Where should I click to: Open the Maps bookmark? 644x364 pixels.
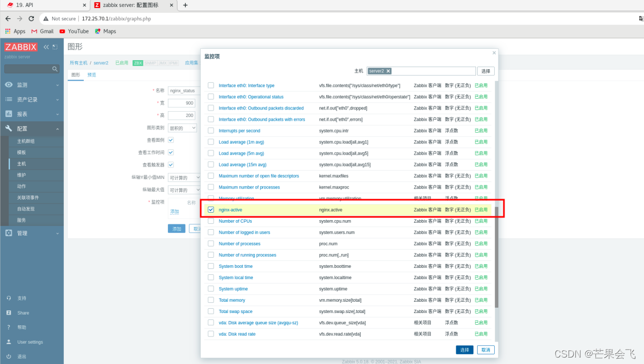tap(105, 31)
